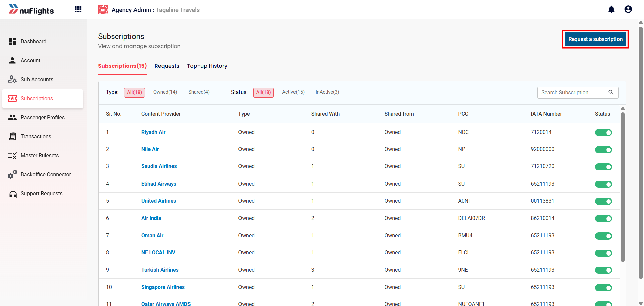Click PCC value DELAI07DR
Viewport: 644px width, 306px height.
click(x=471, y=218)
